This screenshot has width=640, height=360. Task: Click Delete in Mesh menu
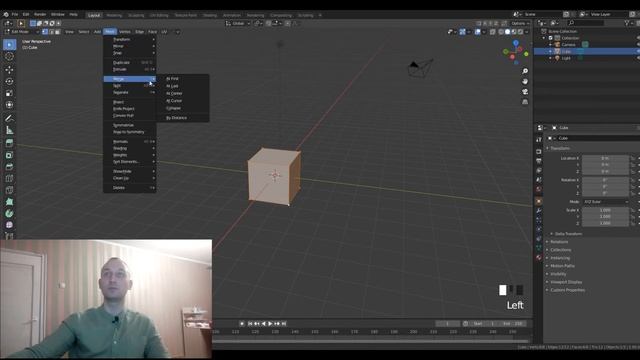tap(129, 188)
